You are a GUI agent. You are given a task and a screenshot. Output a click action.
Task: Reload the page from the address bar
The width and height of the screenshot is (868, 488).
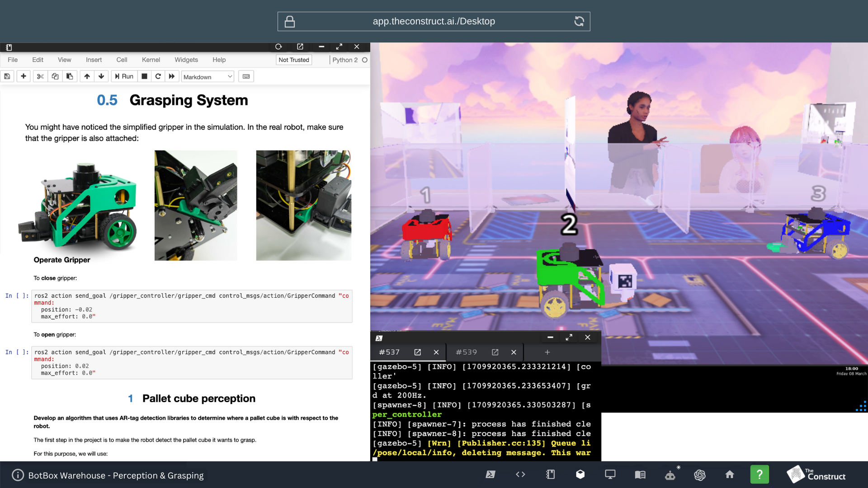(x=579, y=21)
